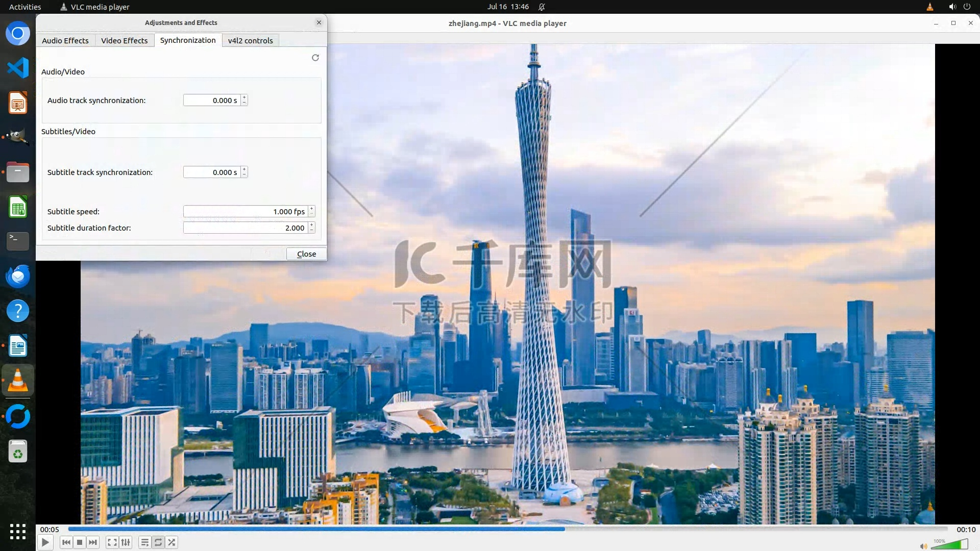Toggle random shuffle playback
980x551 pixels.
(172, 542)
